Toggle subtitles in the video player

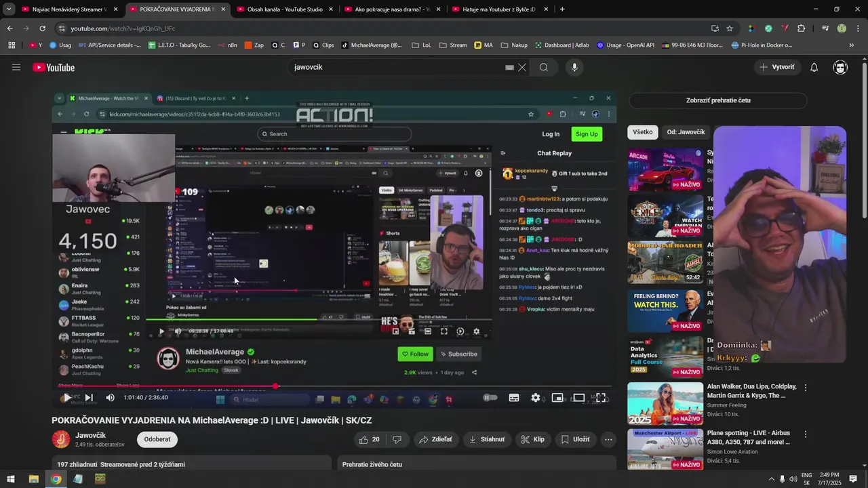[514, 398]
